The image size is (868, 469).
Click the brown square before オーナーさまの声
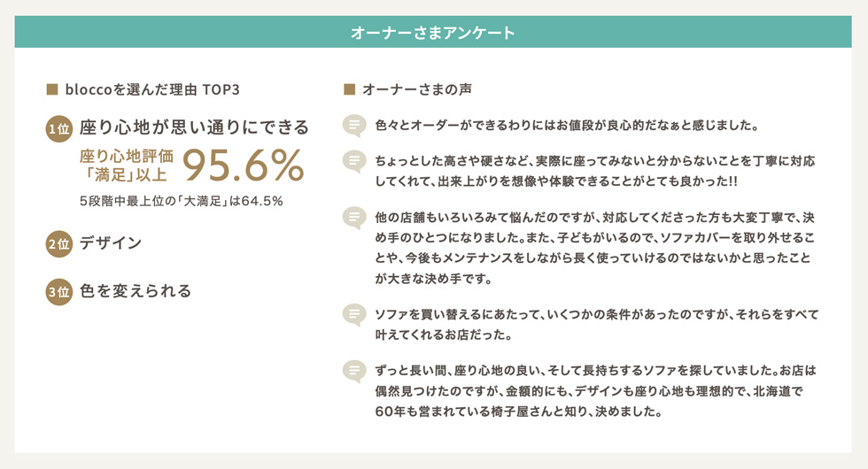point(349,89)
